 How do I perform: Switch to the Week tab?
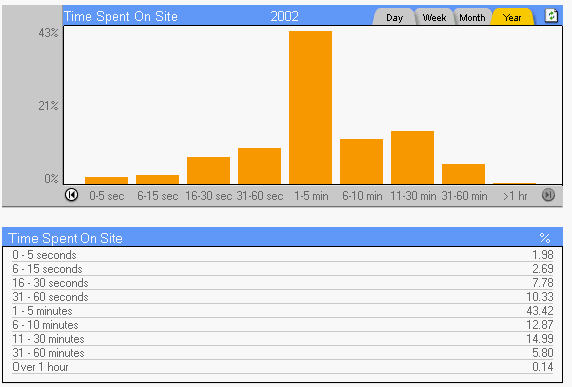click(434, 17)
